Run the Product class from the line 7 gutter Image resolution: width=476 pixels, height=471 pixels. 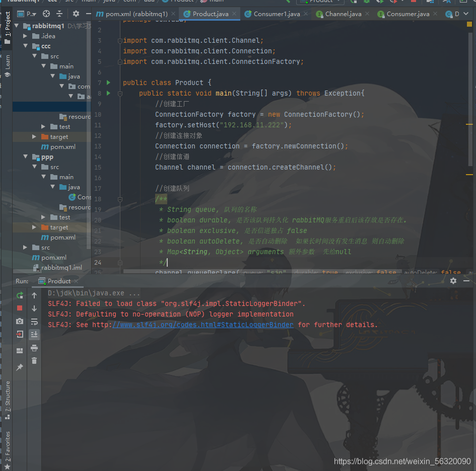click(x=108, y=83)
